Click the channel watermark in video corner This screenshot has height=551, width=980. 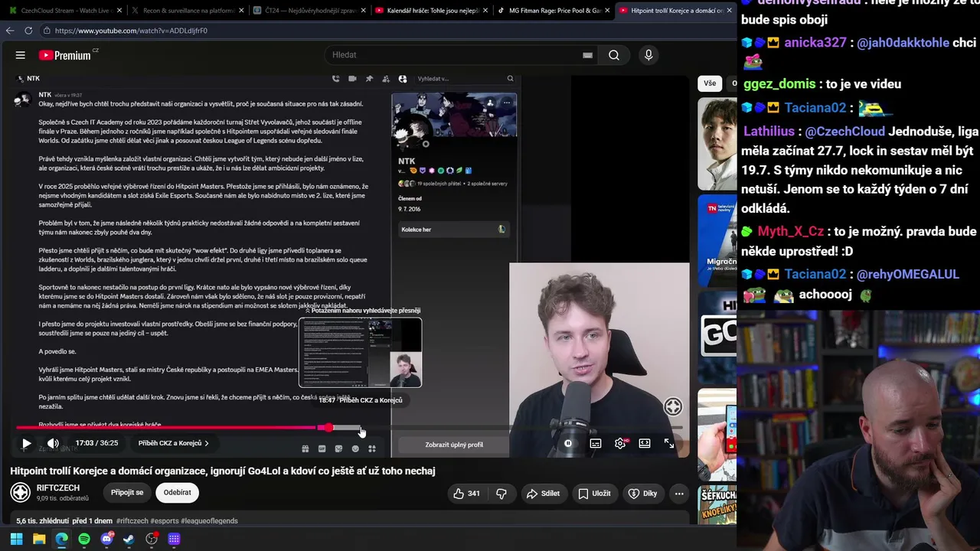pos(672,406)
